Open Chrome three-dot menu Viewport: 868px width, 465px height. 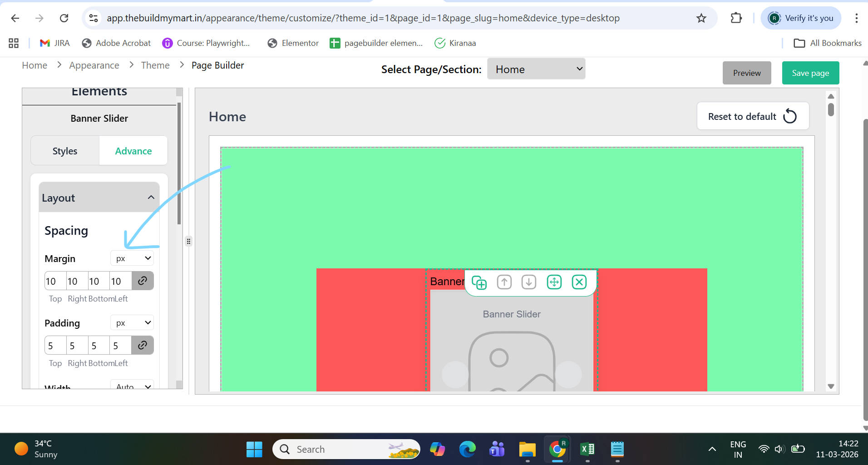856,18
